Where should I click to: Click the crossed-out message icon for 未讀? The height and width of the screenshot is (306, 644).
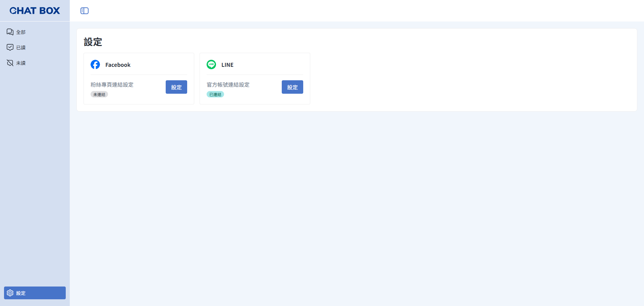[x=10, y=63]
